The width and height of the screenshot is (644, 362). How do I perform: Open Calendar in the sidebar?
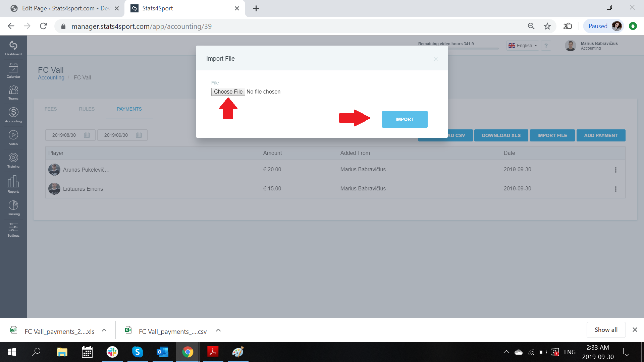click(x=13, y=70)
